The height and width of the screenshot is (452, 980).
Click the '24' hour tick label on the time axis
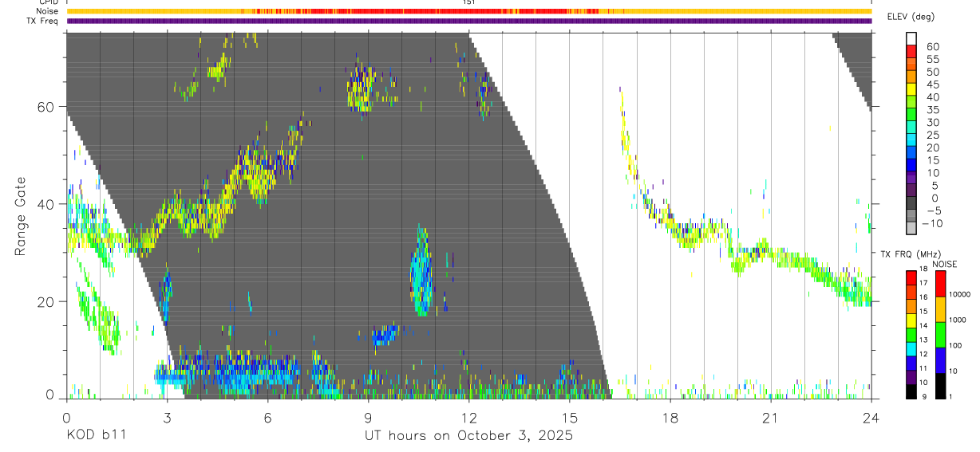click(x=871, y=419)
